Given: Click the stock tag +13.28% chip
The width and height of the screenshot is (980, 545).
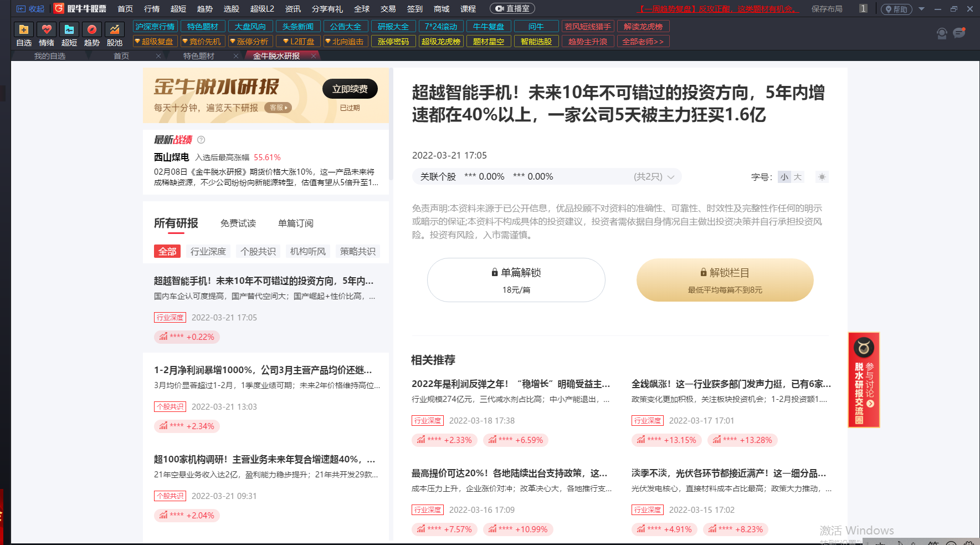Looking at the screenshot, I should [x=742, y=440].
